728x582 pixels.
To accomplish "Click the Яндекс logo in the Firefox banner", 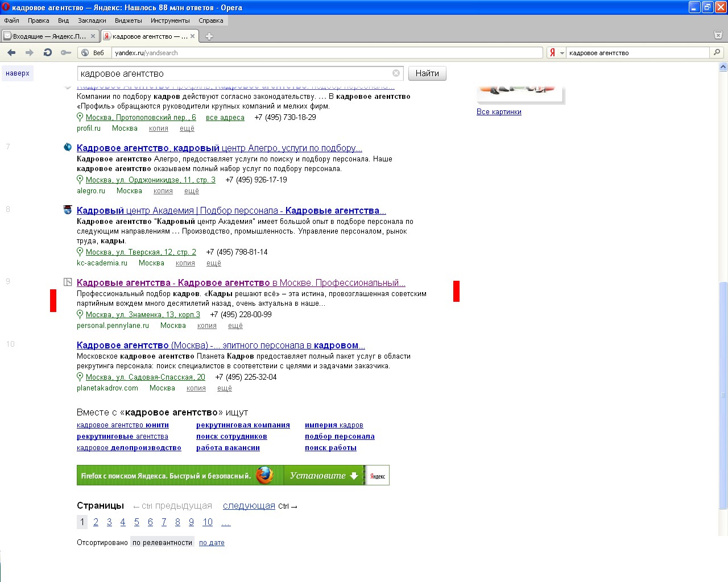I will click(x=378, y=476).
